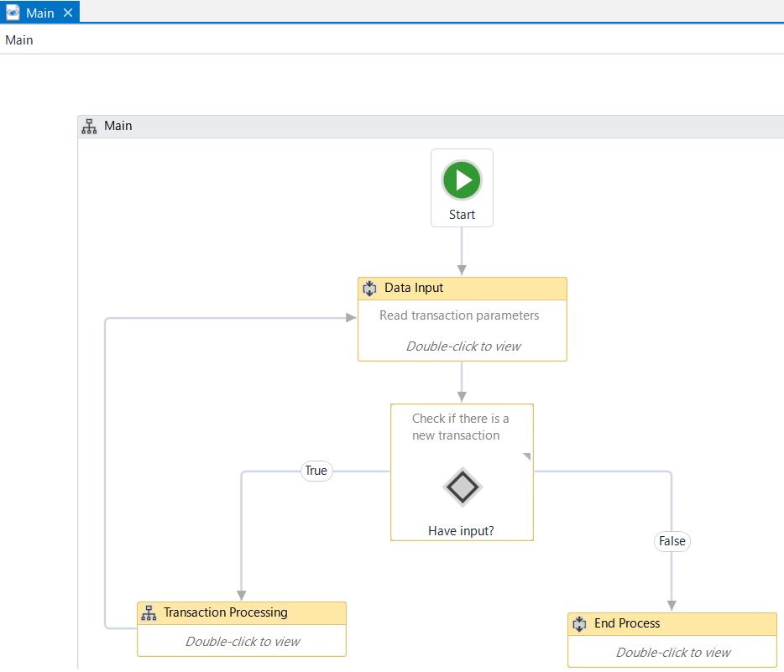Click the Check if there is a new transaction text
The height and width of the screenshot is (672, 784).
pos(462,426)
